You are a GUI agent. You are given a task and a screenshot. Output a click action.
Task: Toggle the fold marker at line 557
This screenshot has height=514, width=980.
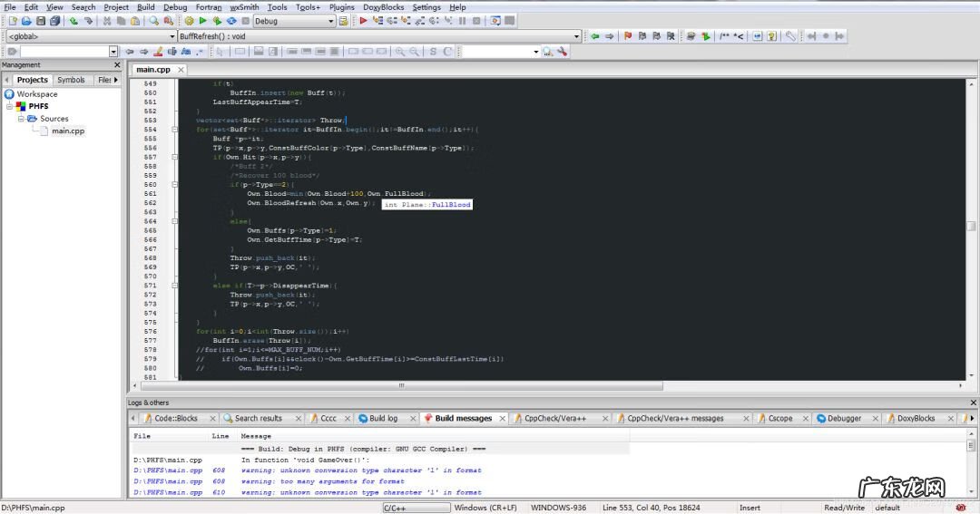174,157
